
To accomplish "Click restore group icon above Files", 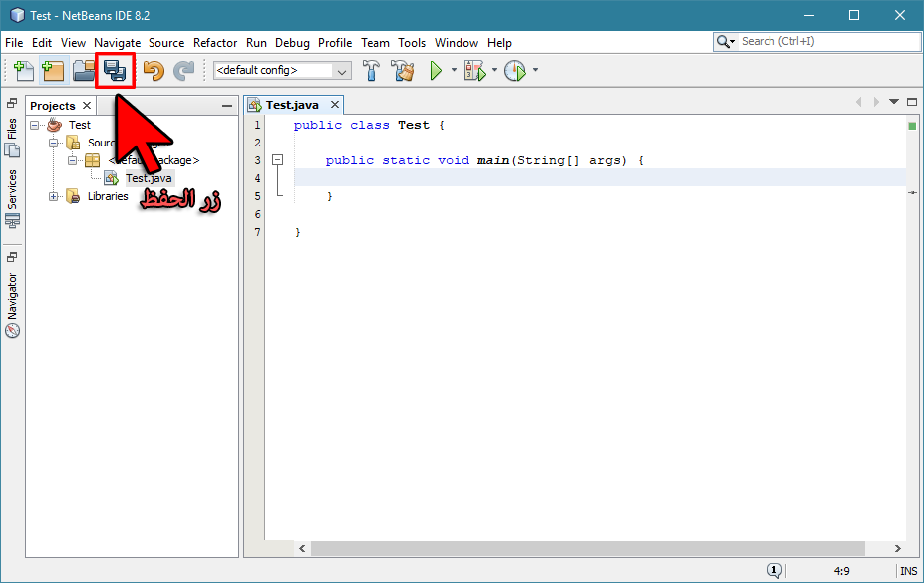I will click(12, 103).
